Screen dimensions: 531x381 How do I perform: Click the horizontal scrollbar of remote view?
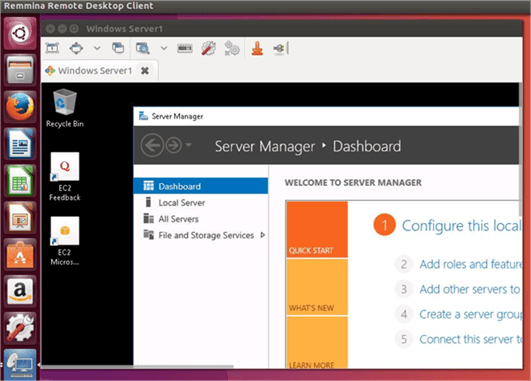click(137, 366)
